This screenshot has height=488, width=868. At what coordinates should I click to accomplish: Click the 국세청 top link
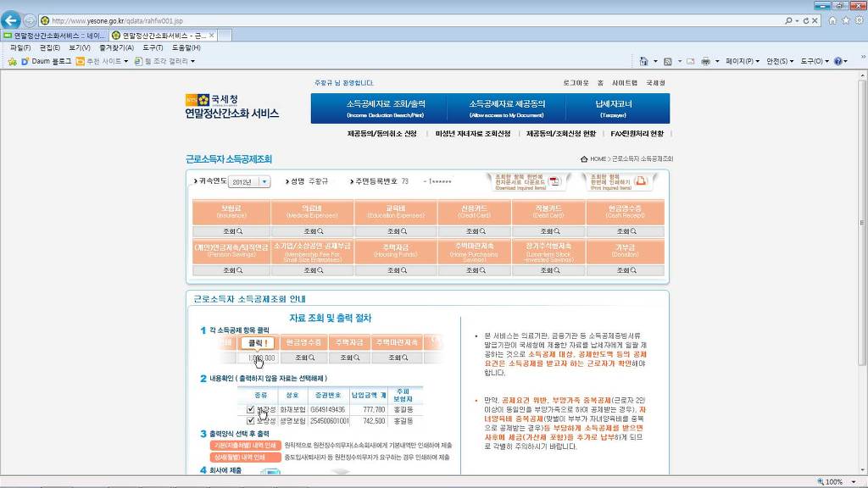point(655,83)
